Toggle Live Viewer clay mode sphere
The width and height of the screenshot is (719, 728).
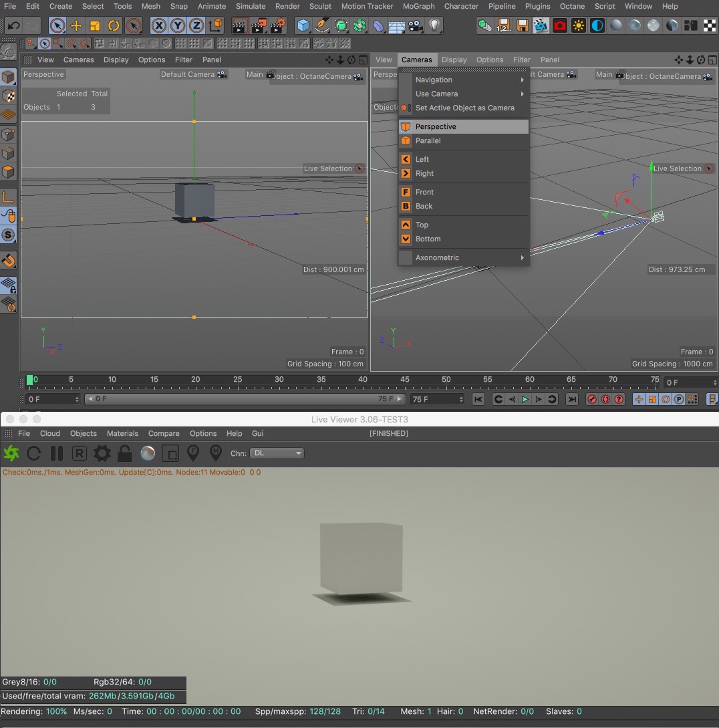tap(148, 453)
